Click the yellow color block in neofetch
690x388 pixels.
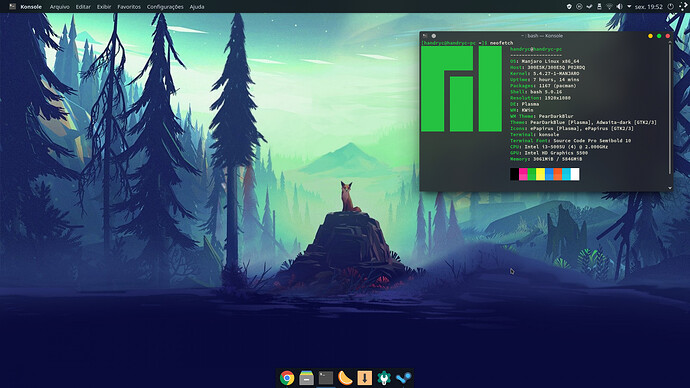point(540,174)
